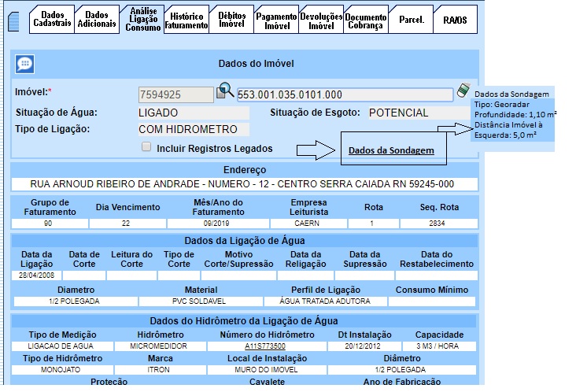Click Capacidade value 3 M3 / HORA
Image resolution: width=576 pixels, height=392 pixels.
pyautogui.click(x=439, y=346)
